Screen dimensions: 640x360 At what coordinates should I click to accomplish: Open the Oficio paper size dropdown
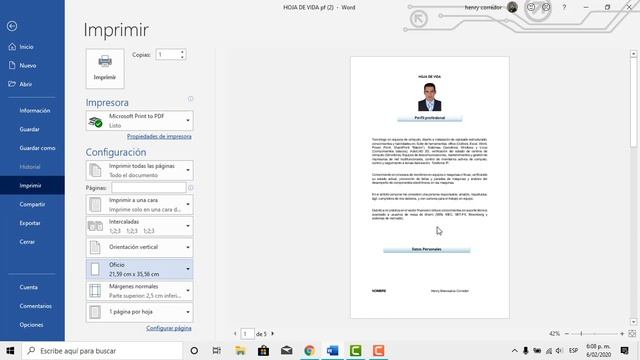coord(140,269)
